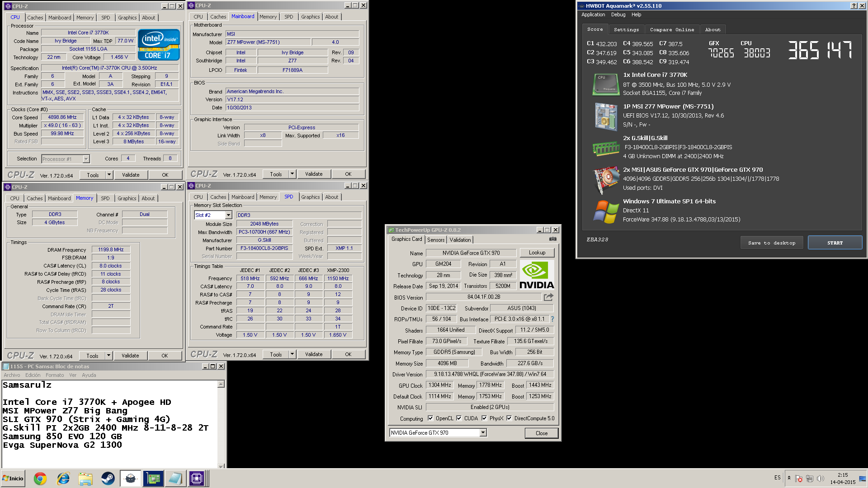This screenshot has width=868, height=488.
Task: Click the Core Speed value 4898.86 MHz
Action: 62,117
